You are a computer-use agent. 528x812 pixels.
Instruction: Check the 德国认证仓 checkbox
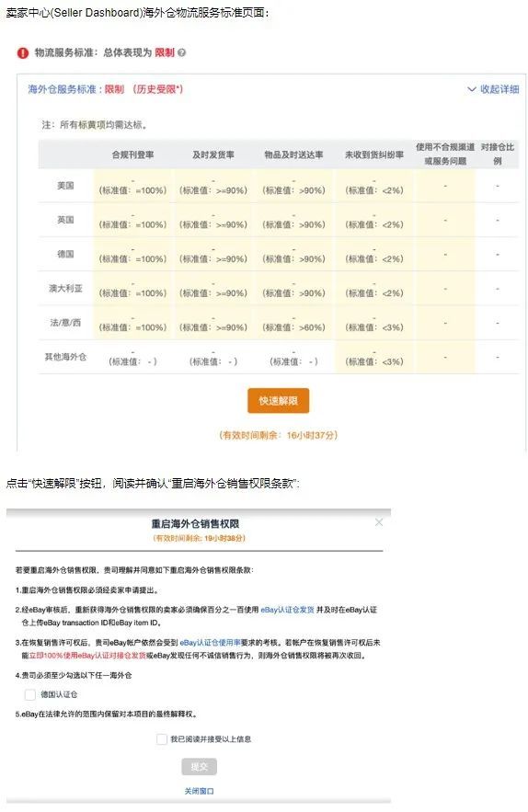pos(30,694)
